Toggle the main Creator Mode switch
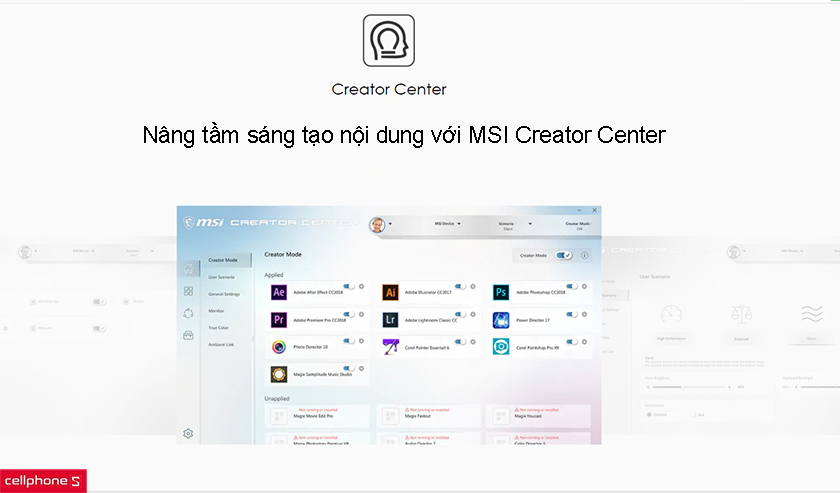The image size is (840, 493). pyautogui.click(x=564, y=256)
